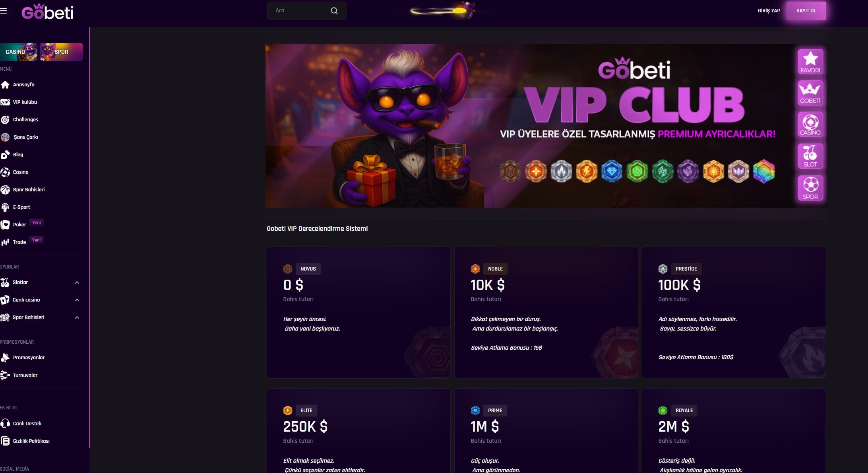This screenshot has height=473, width=868.
Task: Click the search magnifier icon
Action: pyautogui.click(x=334, y=11)
